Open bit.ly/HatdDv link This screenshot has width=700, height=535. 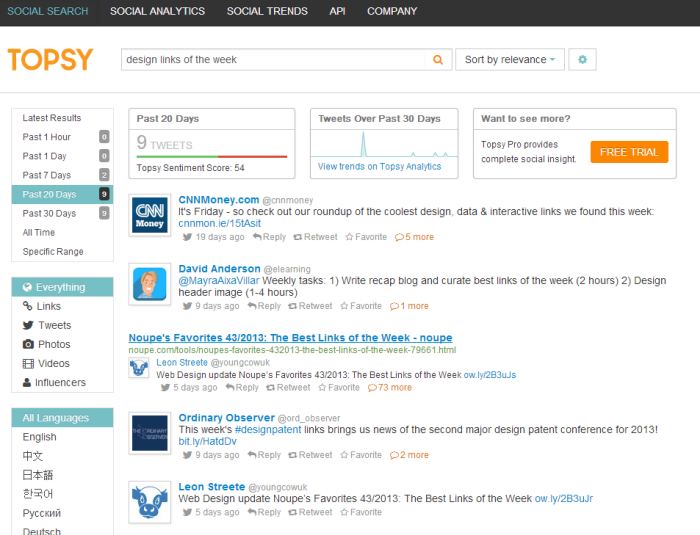pos(208,441)
